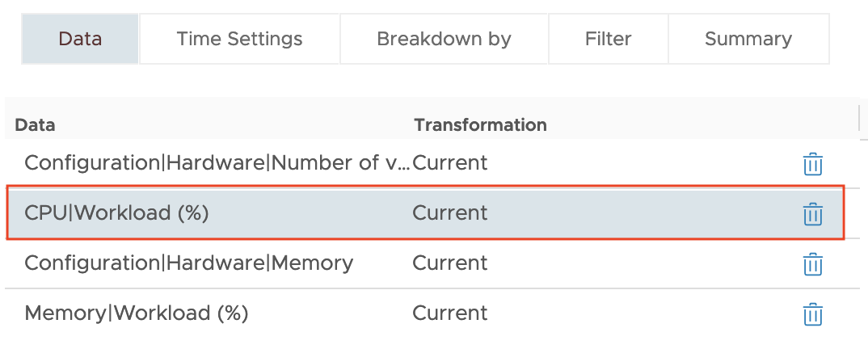868x349 pixels.
Task: Remove the Configuration|Hardware|Memory entry via trash icon
Action: tap(812, 264)
